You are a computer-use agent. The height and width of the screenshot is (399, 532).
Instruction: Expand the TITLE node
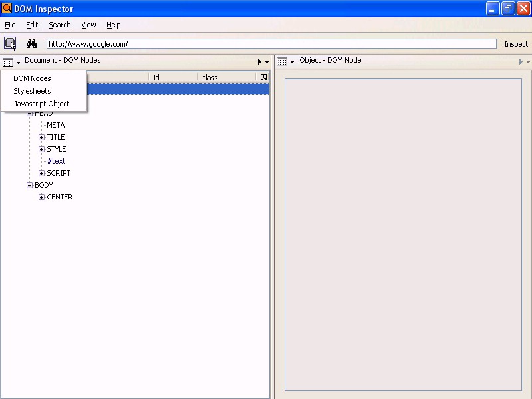(42, 138)
